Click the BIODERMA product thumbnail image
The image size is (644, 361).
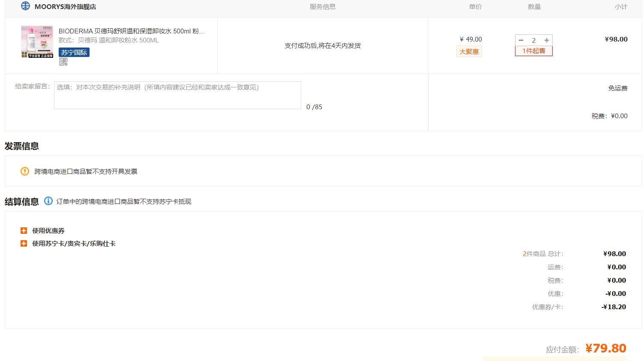[37, 42]
